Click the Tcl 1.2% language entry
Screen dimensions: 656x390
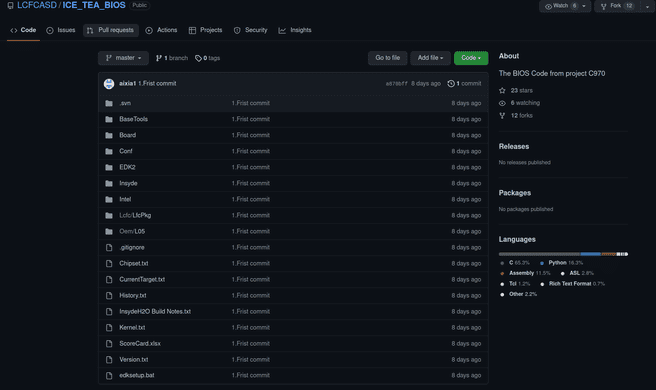(515, 284)
